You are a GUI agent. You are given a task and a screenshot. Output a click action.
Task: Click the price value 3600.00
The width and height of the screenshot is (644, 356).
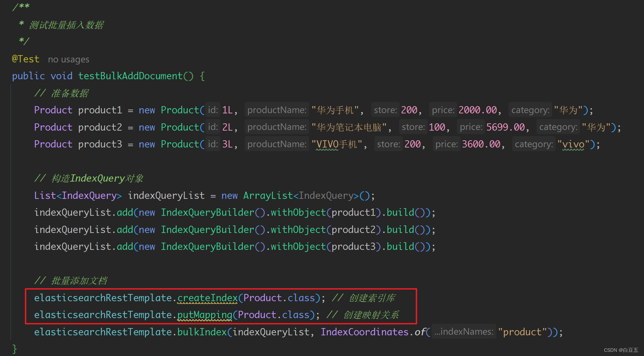(481, 144)
